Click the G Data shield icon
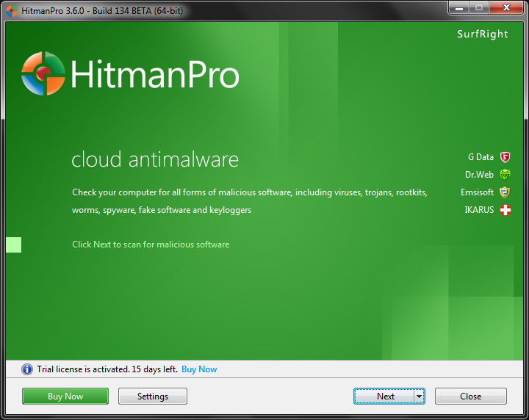The image size is (529, 420). (505, 157)
